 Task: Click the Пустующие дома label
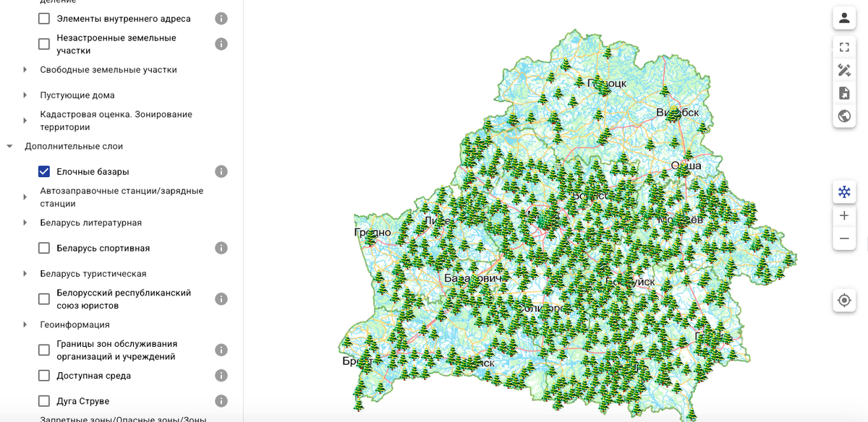[x=77, y=95]
